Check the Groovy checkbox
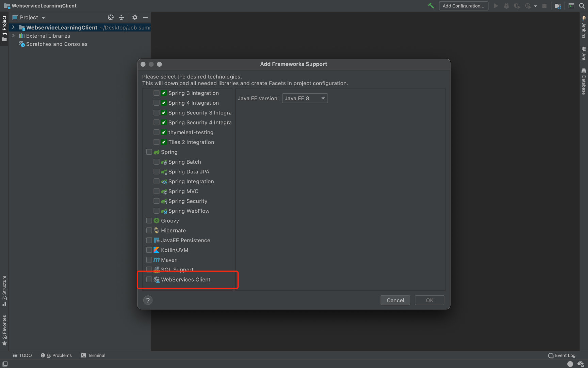Viewport: 588px width, 368px height. point(149,221)
